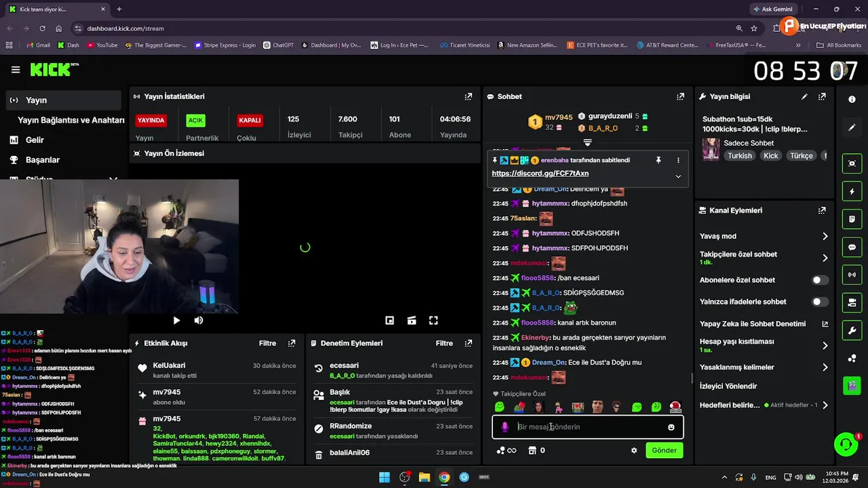Open the emoji picker in chat input

tap(671, 427)
